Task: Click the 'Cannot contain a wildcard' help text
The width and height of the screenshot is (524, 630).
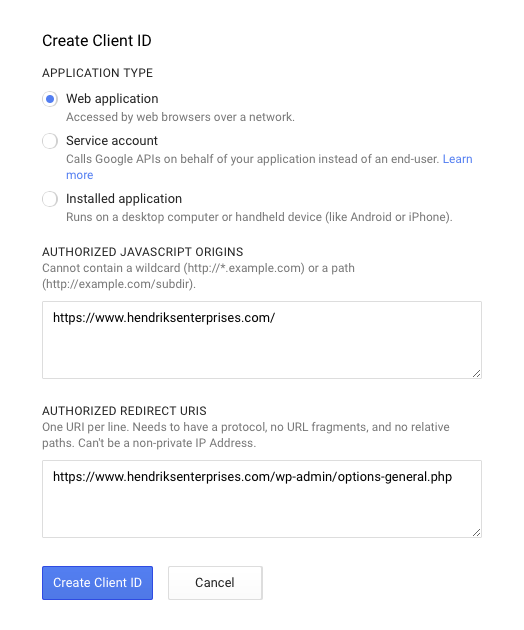Action: click(199, 276)
